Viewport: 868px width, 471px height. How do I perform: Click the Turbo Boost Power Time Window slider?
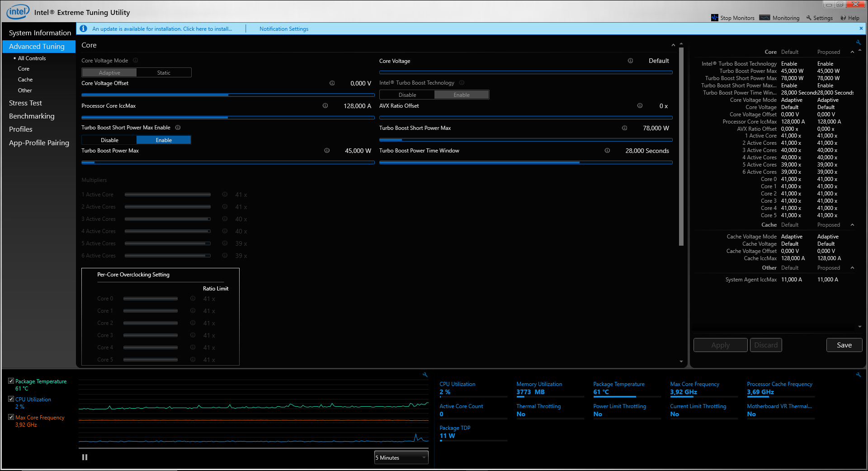coord(526,162)
